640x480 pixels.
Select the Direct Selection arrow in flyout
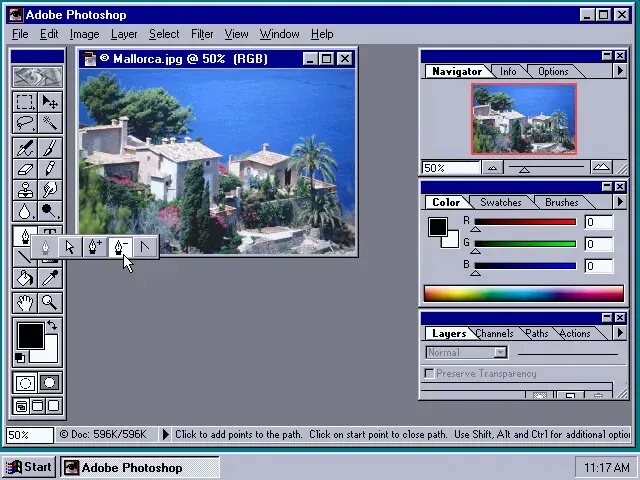70,247
